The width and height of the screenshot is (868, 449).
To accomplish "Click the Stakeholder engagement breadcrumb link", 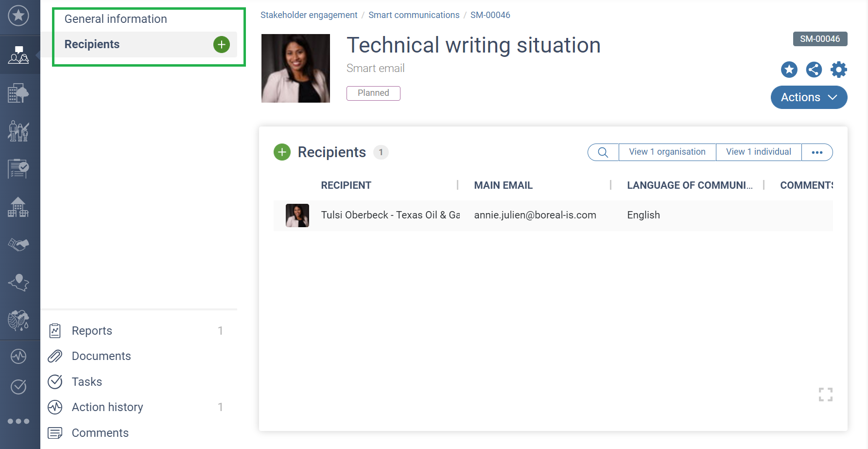I will tap(309, 15).
